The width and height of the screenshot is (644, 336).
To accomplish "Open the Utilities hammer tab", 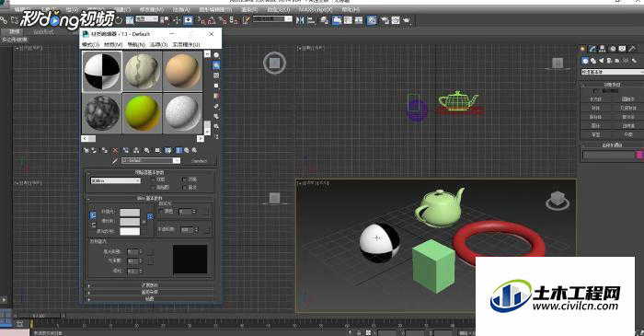I will [632, 49].
